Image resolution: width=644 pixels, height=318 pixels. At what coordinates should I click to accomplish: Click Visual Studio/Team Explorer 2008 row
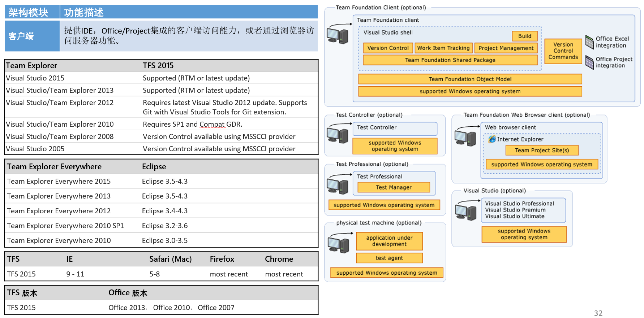161,136
